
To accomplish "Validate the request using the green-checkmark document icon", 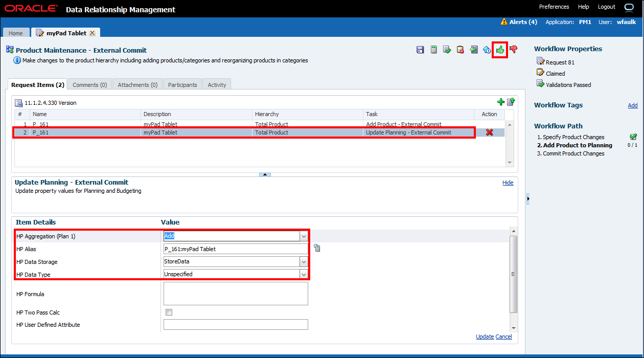I will tap(447, 50).
